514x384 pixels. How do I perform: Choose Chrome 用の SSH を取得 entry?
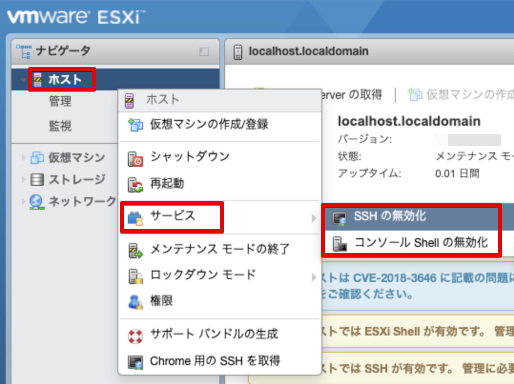(x=220, y=361)
